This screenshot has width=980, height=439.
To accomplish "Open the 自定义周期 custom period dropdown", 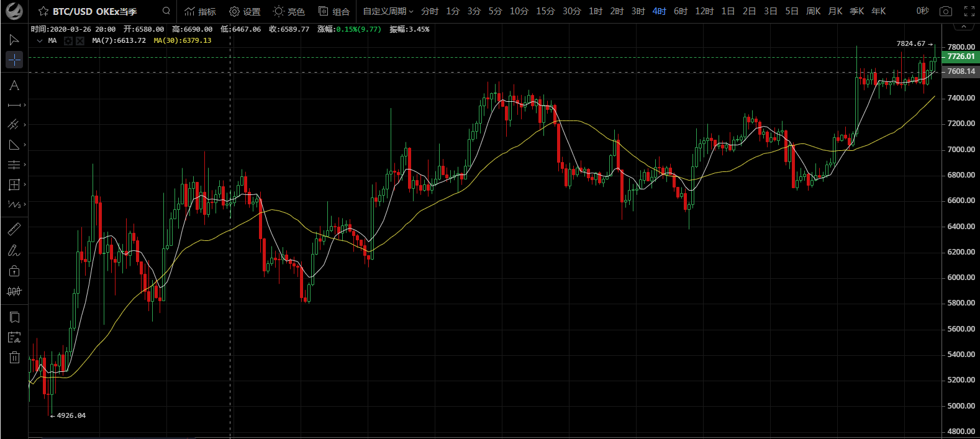I will tap(388, 11).
